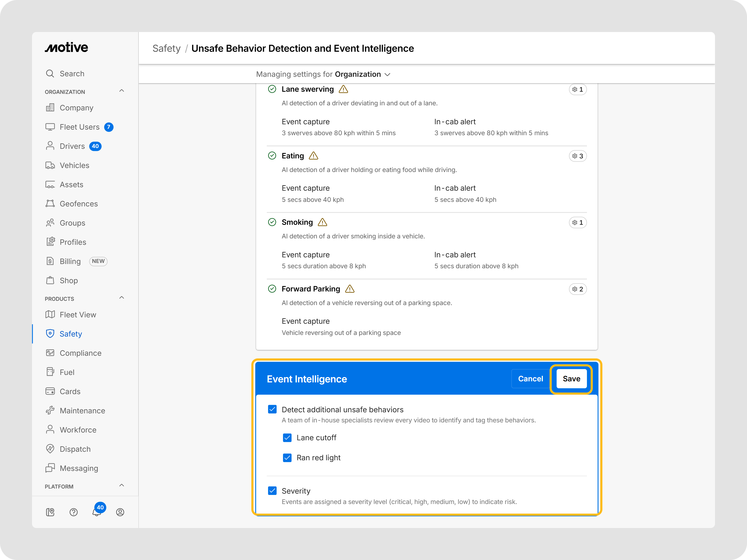Image resolution: width=747 pixels, height=560 pixels.
Task: Open Eating settings gear badge showing 3
Action: point(578,156)
